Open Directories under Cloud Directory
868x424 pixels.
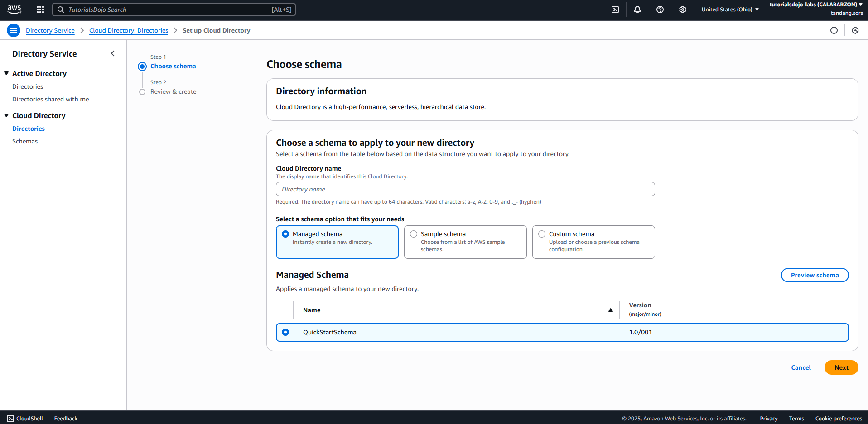coord(29,129)
